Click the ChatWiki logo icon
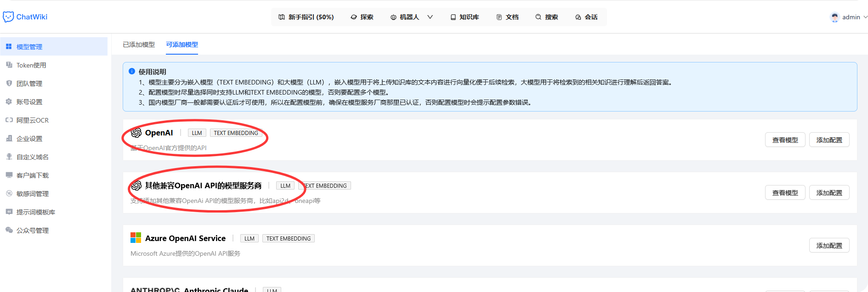Image resolution: width=868 pixels, height=292 pixels. 8,17
